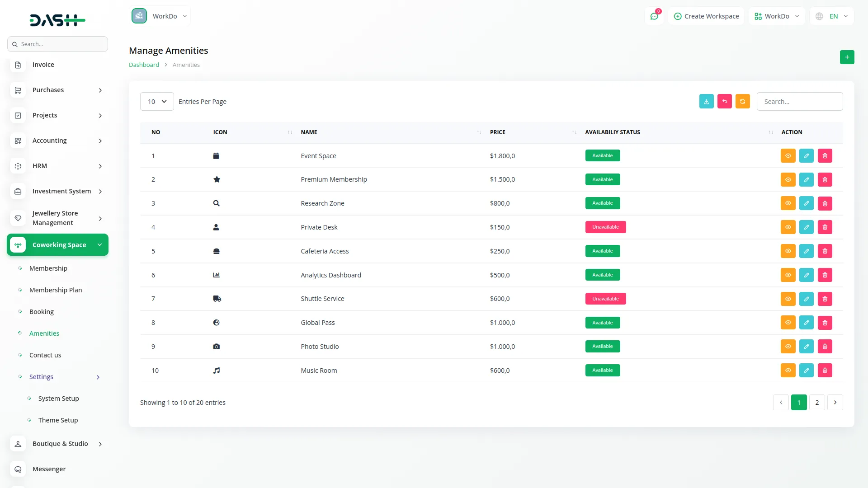The height and width of the screenshot is (488, 868).
Task: Toggle the NAME column sort arrows
Action: click(x=479, y=132)
